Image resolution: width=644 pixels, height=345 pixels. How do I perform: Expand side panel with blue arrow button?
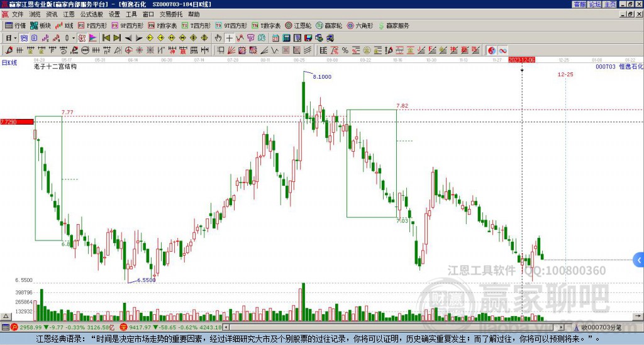tap(639, 260)
